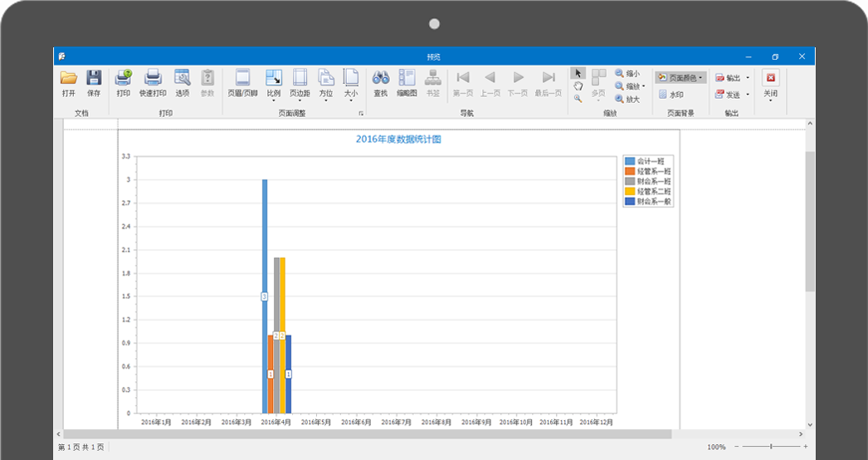Select the magnifier tool

pyautogui.click(x=578, y=99)
